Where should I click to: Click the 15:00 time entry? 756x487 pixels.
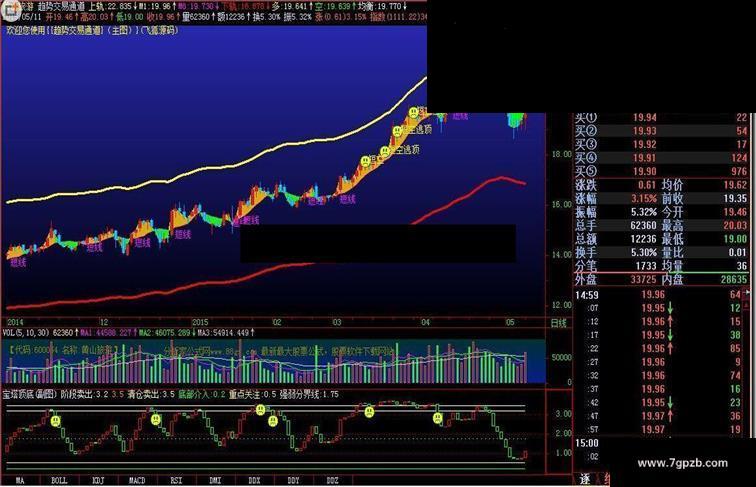click(x=587, y=443)
